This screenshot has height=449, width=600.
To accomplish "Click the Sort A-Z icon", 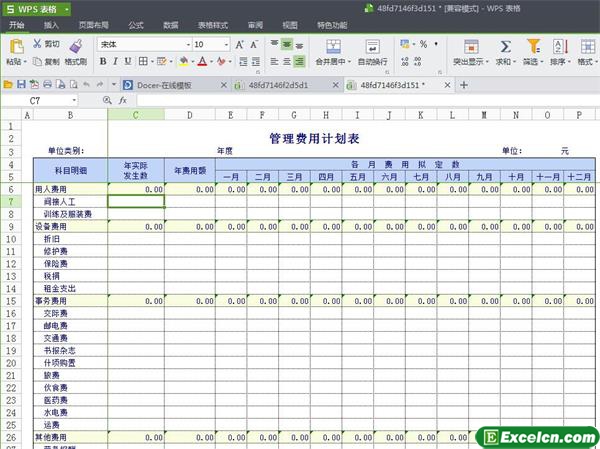I will (558, 46).
